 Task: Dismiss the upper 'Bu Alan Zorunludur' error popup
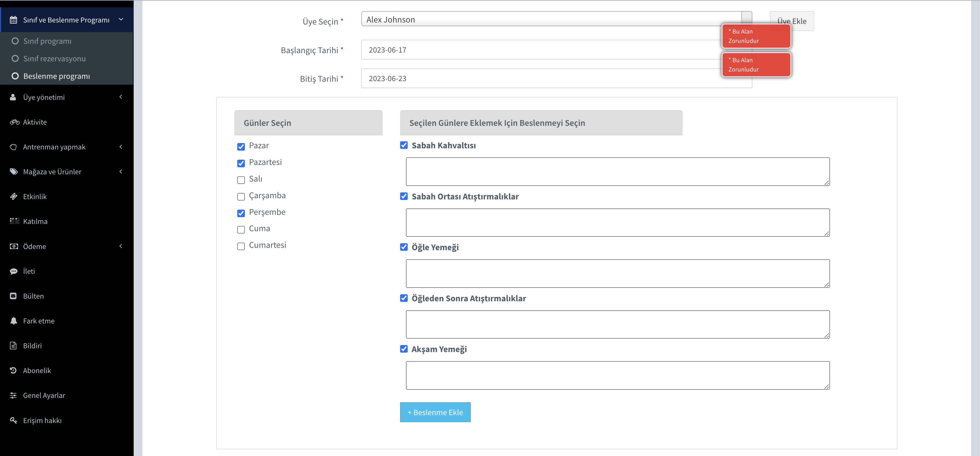pyautogui.click(x=756, y=36)
